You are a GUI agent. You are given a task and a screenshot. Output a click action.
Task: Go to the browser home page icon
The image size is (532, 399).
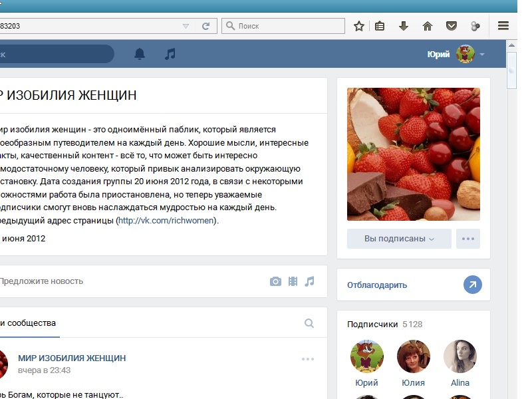(x=428, y=26)
